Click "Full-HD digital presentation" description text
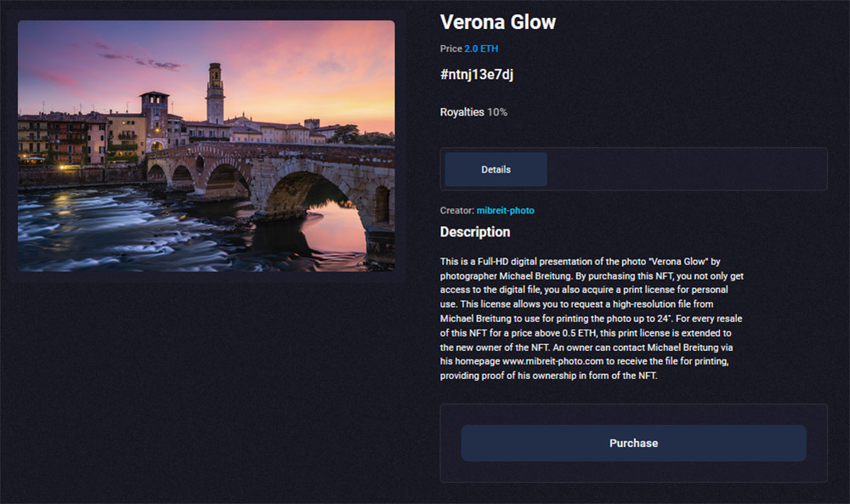The image size is (850, 504). [x=536, y=262]
